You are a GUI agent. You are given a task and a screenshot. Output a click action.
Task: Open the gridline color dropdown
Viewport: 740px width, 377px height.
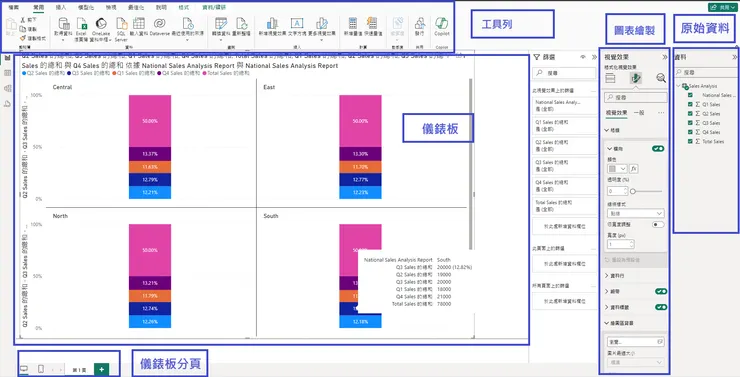(x=617, y=168)
